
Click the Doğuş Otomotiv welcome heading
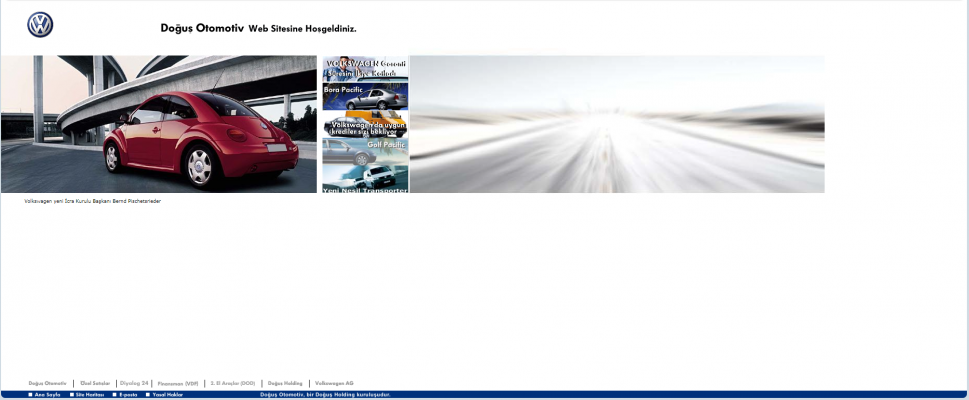coord(258,28)
